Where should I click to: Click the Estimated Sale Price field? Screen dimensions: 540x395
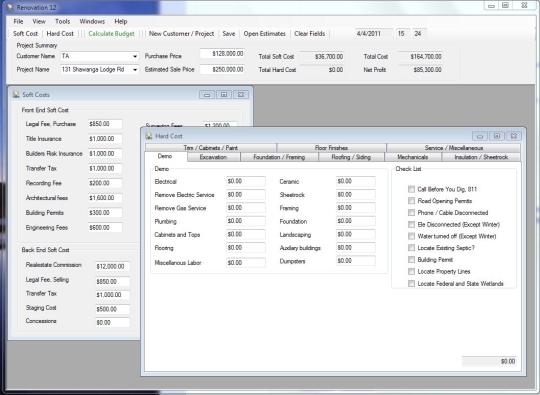coord(222,69)
